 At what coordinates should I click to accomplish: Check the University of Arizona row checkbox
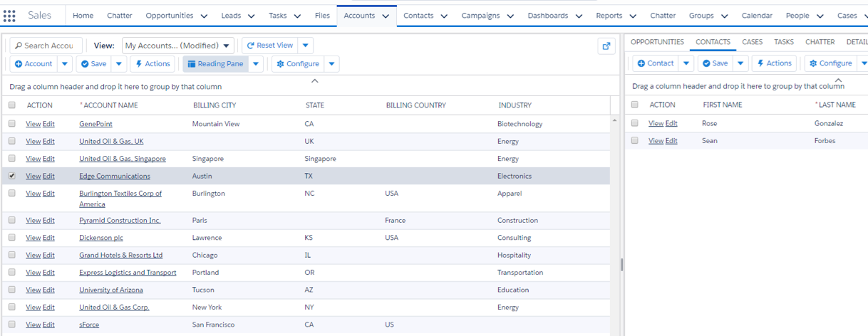(x=12, y=290)
